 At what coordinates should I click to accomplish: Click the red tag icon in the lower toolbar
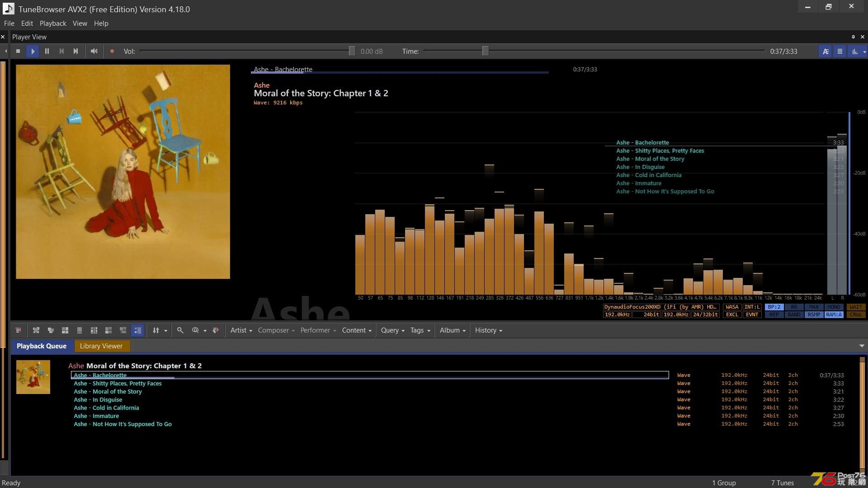pos(216,330)
